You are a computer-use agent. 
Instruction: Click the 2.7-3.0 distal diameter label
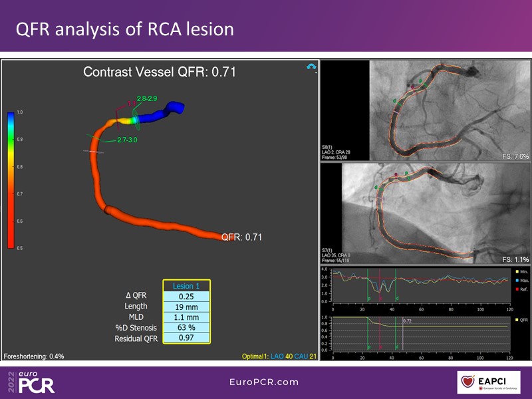[128, 140]
